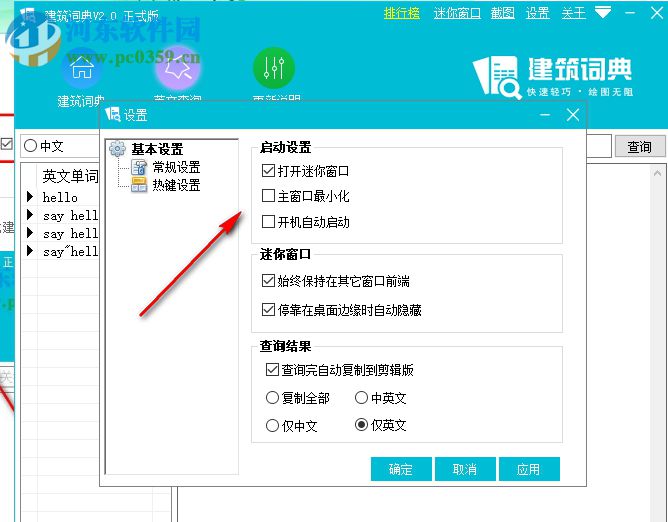Select the 复制全部 radio button
The image size is (668, 522).
272,398
